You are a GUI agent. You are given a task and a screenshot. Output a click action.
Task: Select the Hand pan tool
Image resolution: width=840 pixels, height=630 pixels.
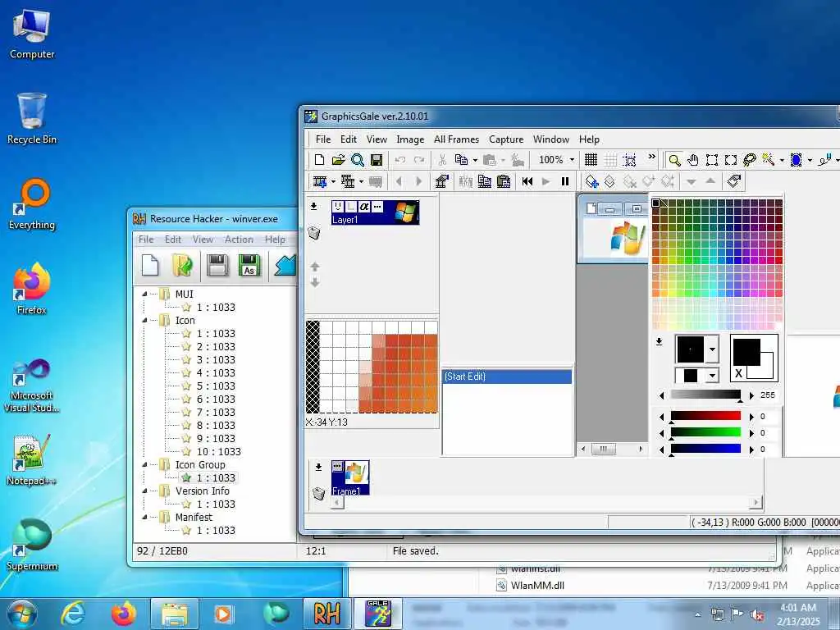coord(692,160)
